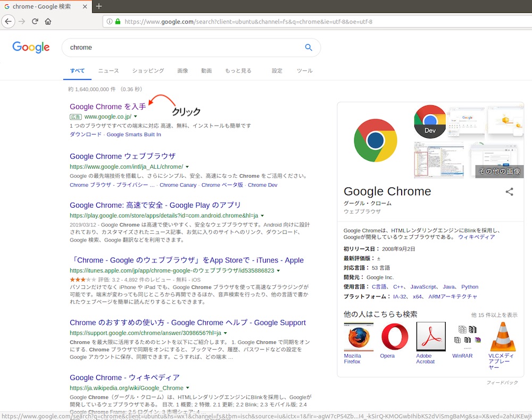Click その他の画像 to see more images

coord(499,171)
